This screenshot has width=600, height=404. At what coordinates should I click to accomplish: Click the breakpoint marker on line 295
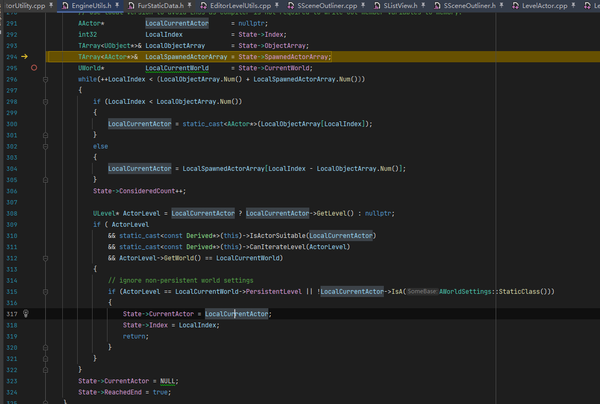pos(34,68)
